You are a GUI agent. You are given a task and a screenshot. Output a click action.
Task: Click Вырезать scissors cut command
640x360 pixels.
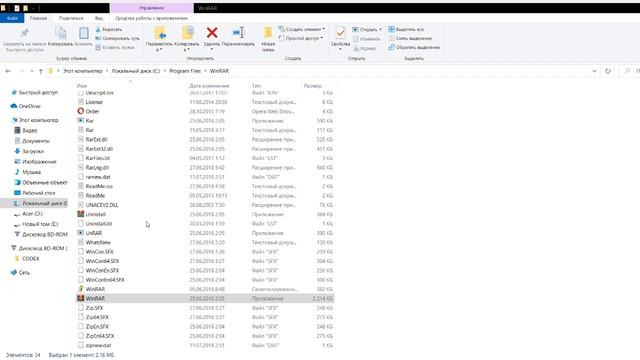click(109, 29)
